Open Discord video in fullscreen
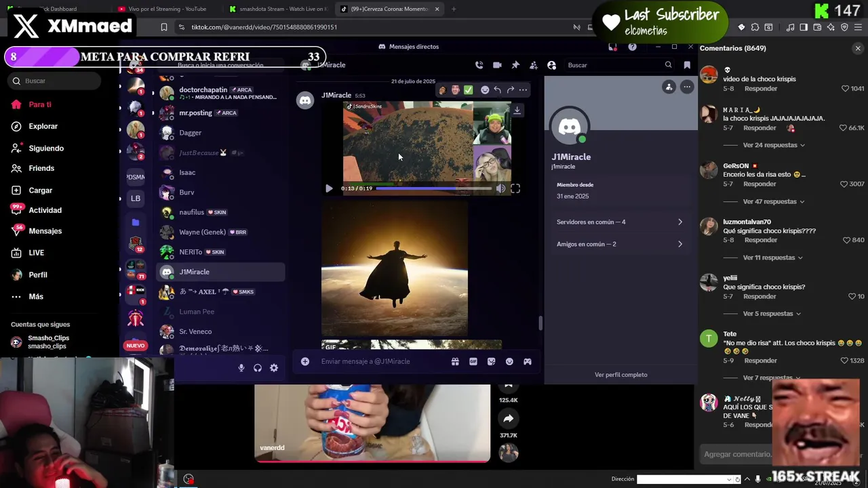Screen dimensions: 868x488 pos(515,188)
